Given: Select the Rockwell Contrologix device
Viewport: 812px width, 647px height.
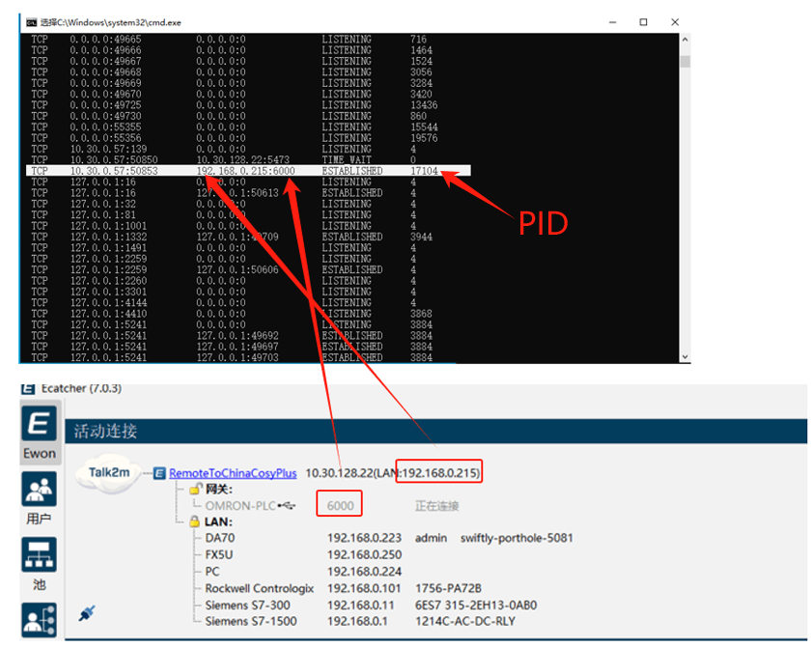Looking at the screenshot, I should (x=260, y=588).
